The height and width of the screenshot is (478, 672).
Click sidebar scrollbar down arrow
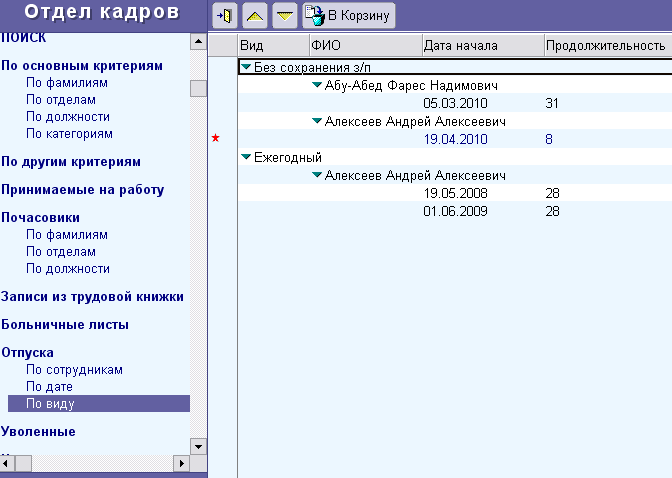click(x=198, y=447)
